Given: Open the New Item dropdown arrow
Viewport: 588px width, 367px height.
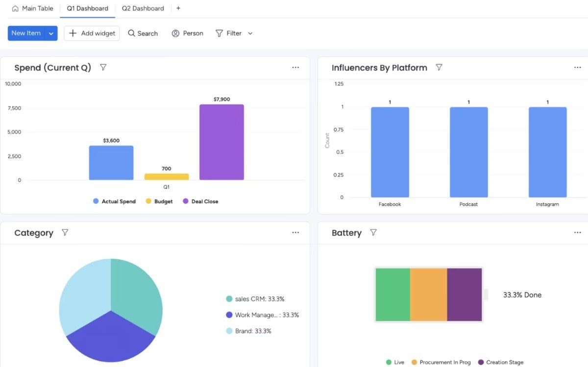Looking at the screenshot, I should 51,33.
